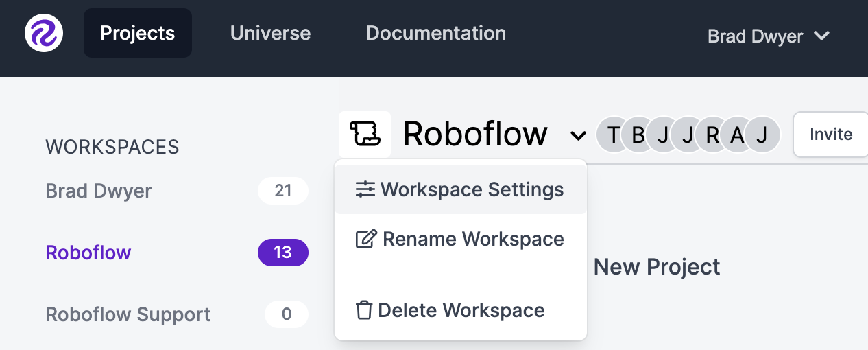Click the scroll workspace icon beside Roboflow title

(365, 134)
